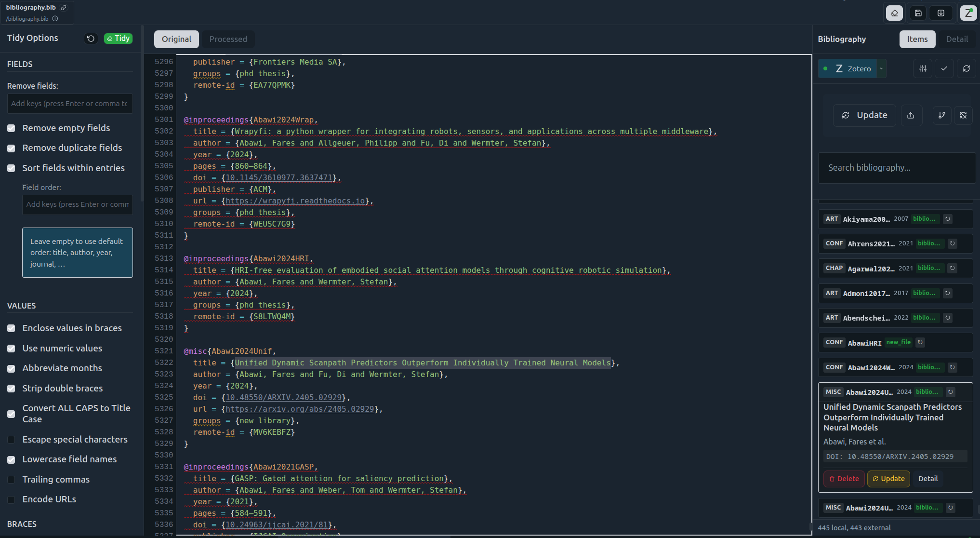
Task: Reset tidy options with the circular arrow icon
Action: click(91, 39)
